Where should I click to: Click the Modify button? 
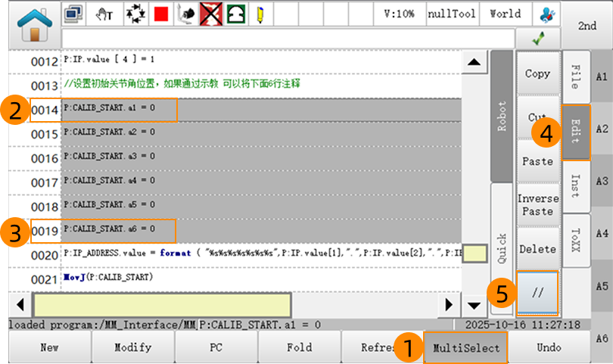pos(133,347)
